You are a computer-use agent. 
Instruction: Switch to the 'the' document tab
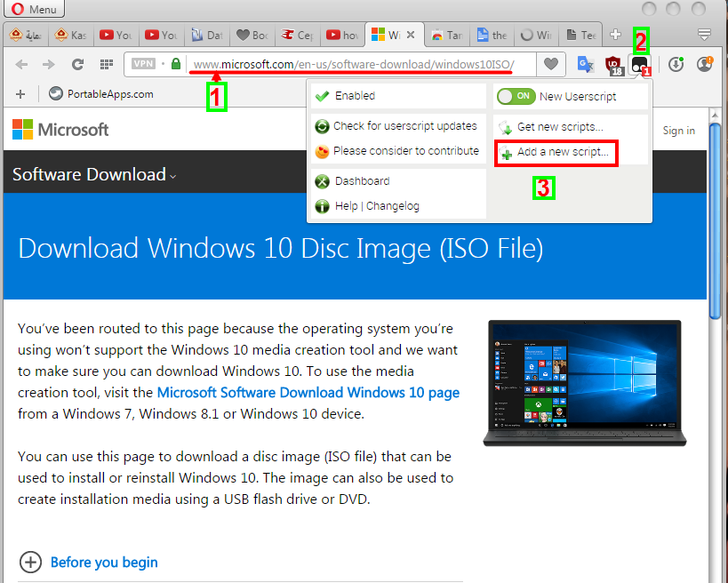tap(492, 35)
